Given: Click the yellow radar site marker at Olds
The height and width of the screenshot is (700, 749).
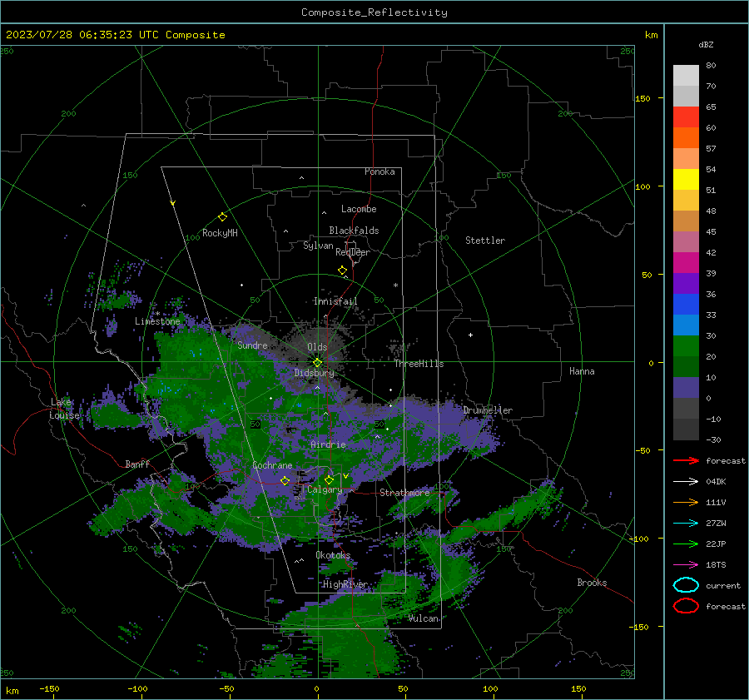Looking at the screenshot, I should point(317,363).
